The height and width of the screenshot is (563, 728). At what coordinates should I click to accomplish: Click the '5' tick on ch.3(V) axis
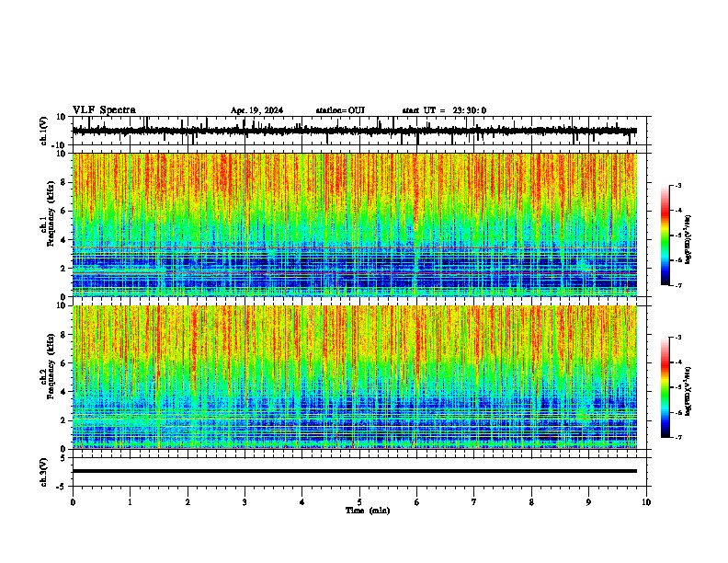point(63,457)
